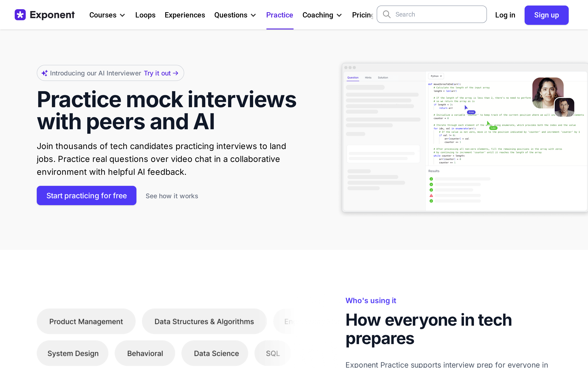Screen dimensions: 588x368
Task: Select the Question tab in the preview
Action: click(353, 78)
